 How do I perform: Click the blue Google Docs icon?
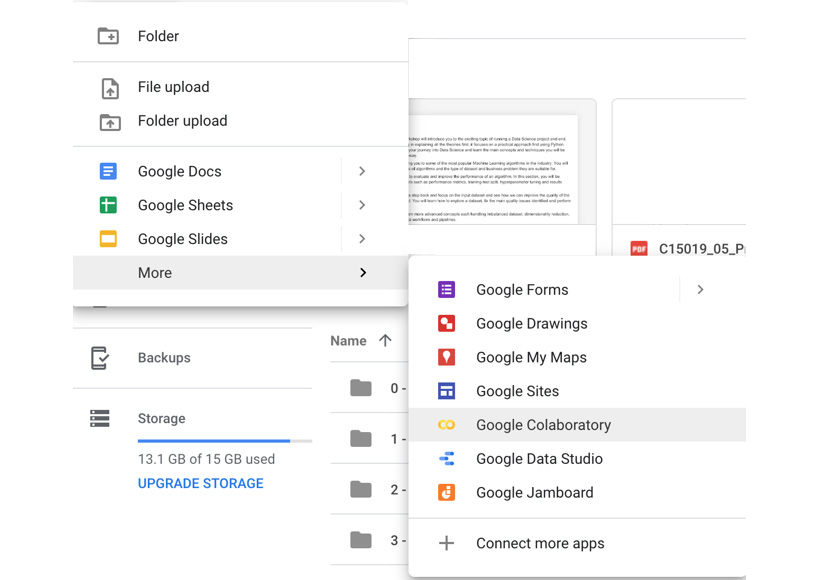pos(108,171)
